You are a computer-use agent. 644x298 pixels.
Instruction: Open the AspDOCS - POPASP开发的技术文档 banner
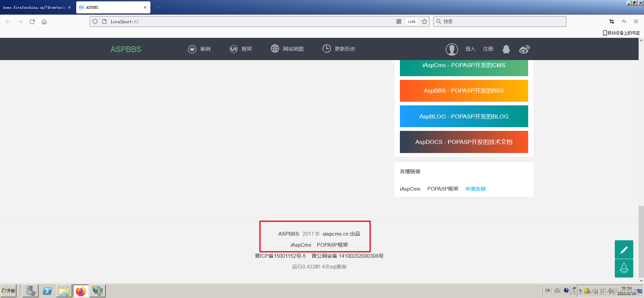click(464, 142)
